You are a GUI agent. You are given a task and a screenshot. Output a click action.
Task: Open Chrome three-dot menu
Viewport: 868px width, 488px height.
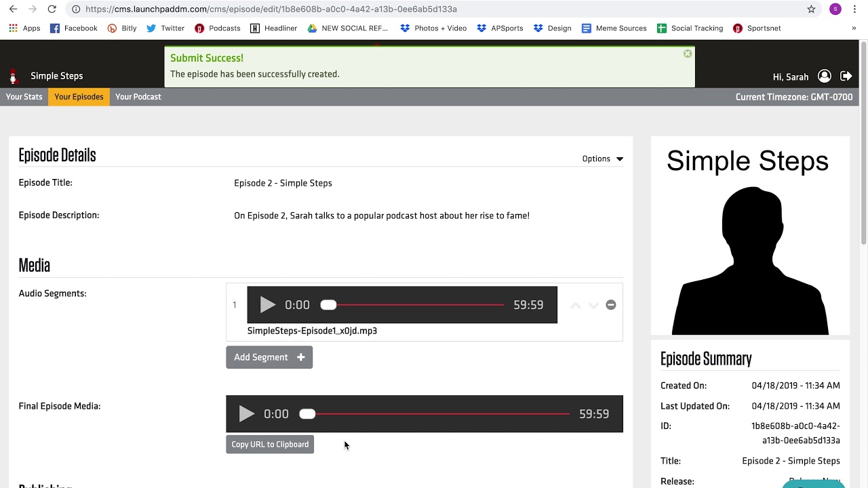click(x=854, y=9)
